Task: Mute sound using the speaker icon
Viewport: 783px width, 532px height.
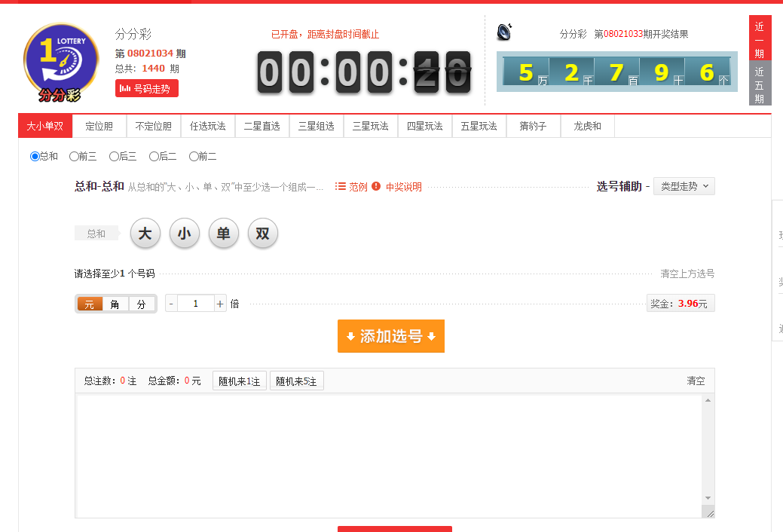Action: pos(504,32)
